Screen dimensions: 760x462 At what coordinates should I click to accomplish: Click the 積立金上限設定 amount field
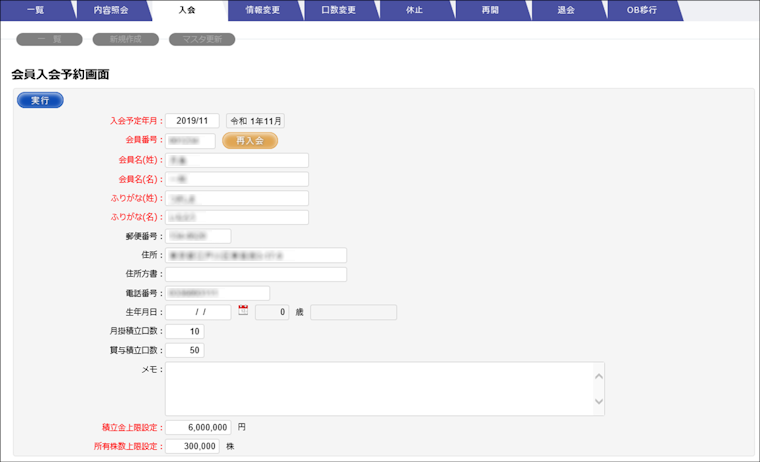[198, 427]
